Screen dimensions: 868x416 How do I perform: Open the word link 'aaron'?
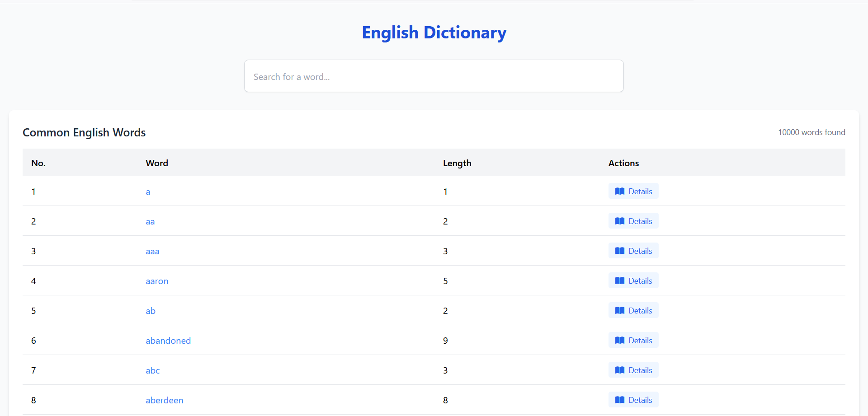click(157, 281)
